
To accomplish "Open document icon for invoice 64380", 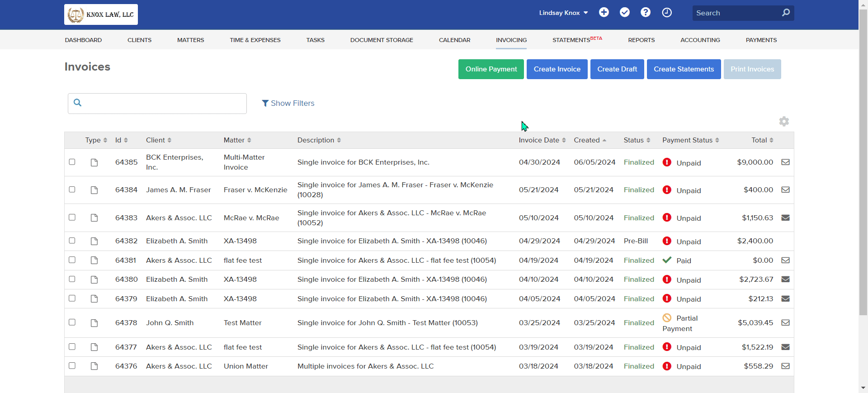I will pos(94,279).
